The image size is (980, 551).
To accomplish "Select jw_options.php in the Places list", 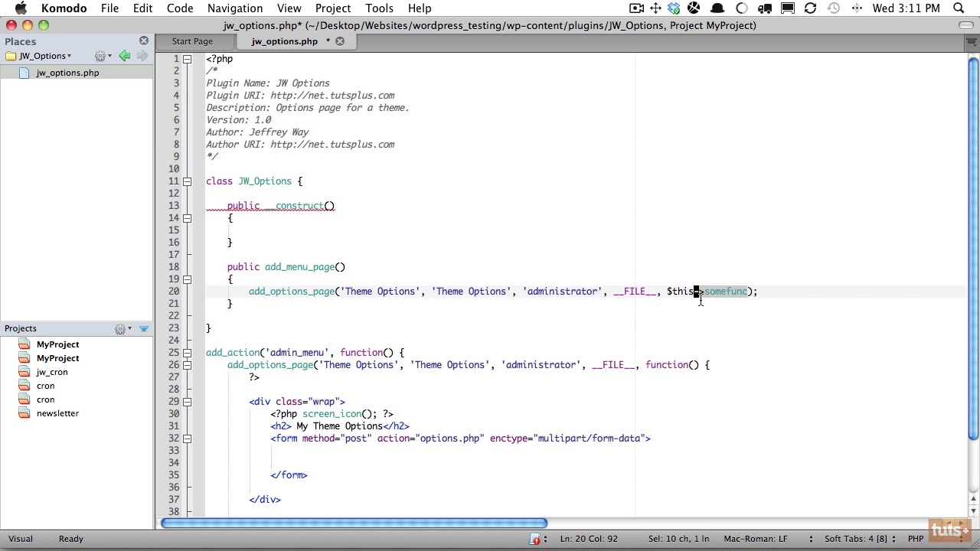I will tap(67, 73).
